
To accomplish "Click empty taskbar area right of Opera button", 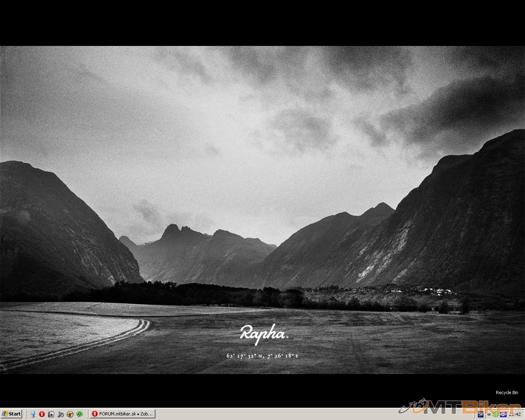I will point(267,414).
